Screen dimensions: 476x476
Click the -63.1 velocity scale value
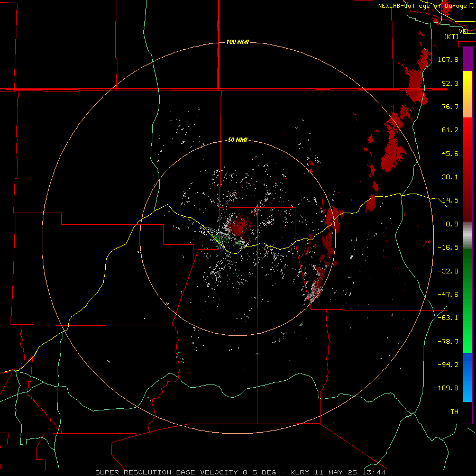448,318
